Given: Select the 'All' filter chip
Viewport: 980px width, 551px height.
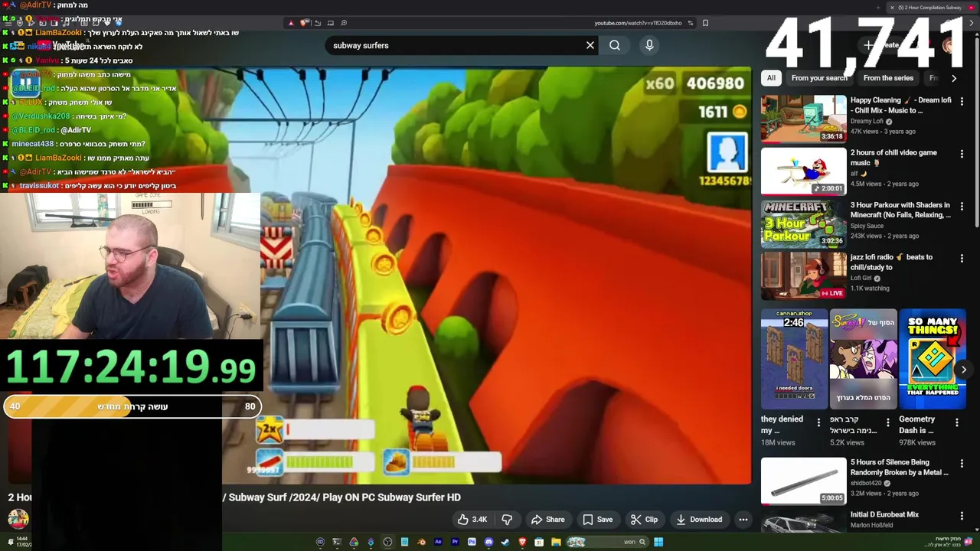Looking at the screenshot, I should point(771,78).
